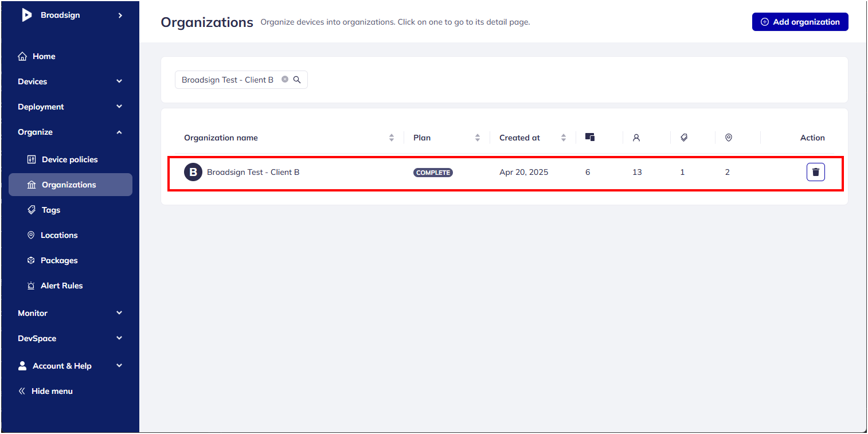This screenshot has height=434, width=868.
Task: Collapse the Organize sidebar section
Action: click(x=119, y=132)
